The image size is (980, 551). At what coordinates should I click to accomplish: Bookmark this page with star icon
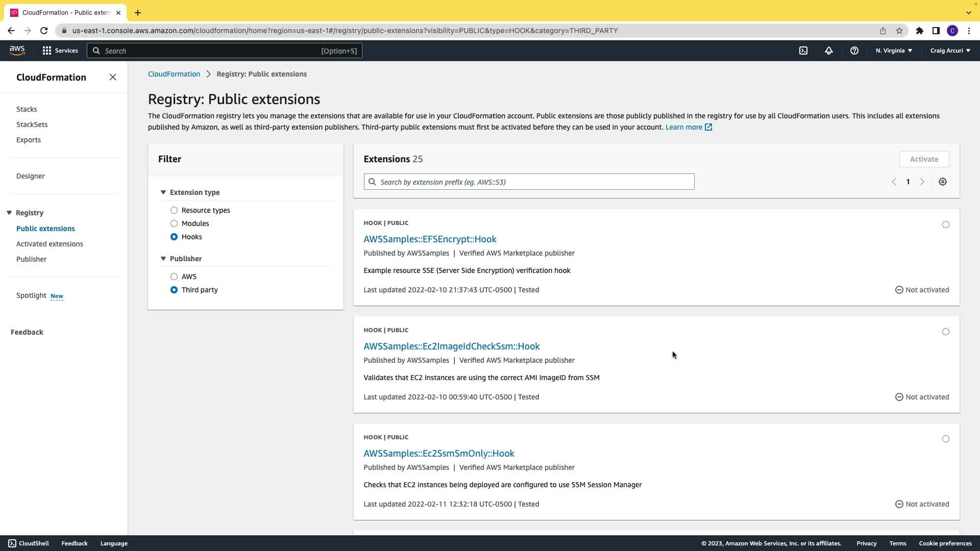click(899, 31)
